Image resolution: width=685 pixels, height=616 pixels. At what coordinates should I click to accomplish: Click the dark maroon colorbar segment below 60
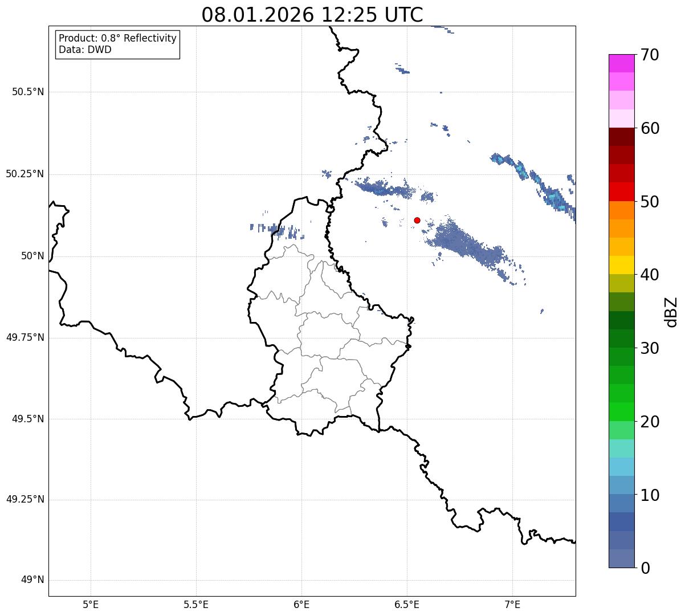pyautogui.click(x=621, y=137)
